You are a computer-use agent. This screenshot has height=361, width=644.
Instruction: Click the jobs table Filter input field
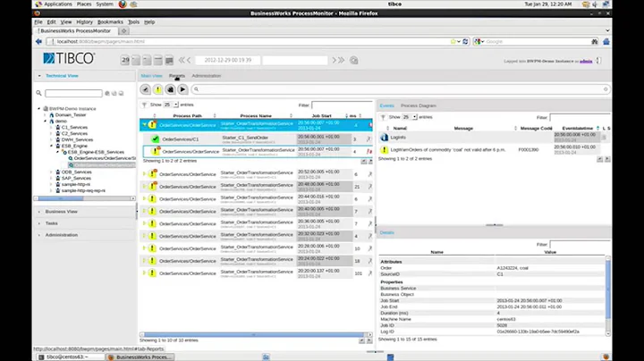pyautogui.click(x=342, y=105)
